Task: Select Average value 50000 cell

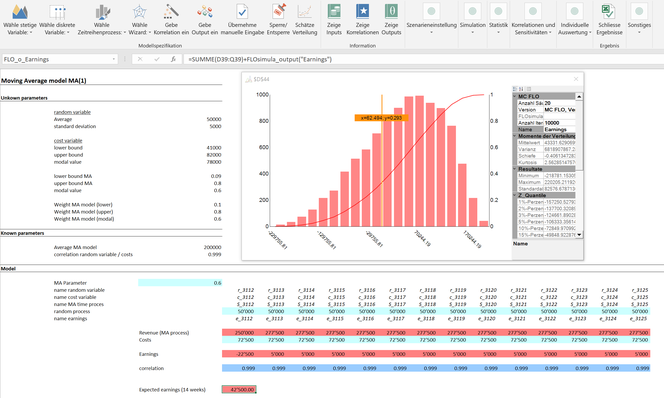Action: [x=214, y=119]
